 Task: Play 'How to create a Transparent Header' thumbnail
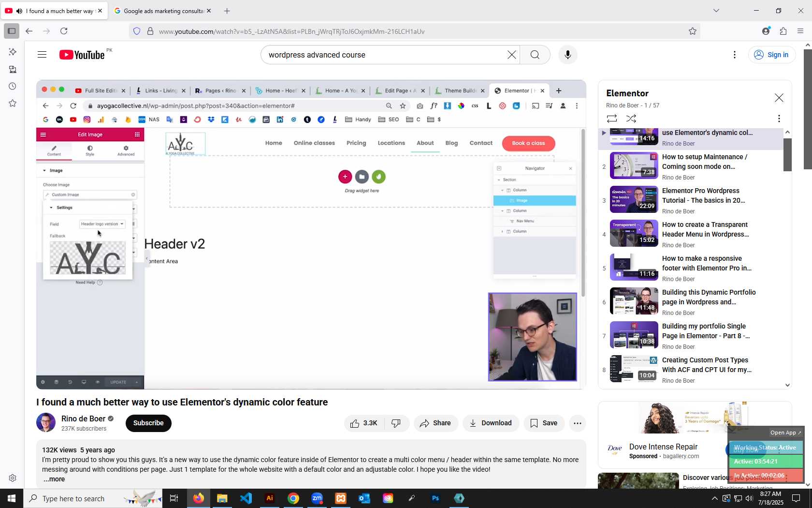(634, 233)
